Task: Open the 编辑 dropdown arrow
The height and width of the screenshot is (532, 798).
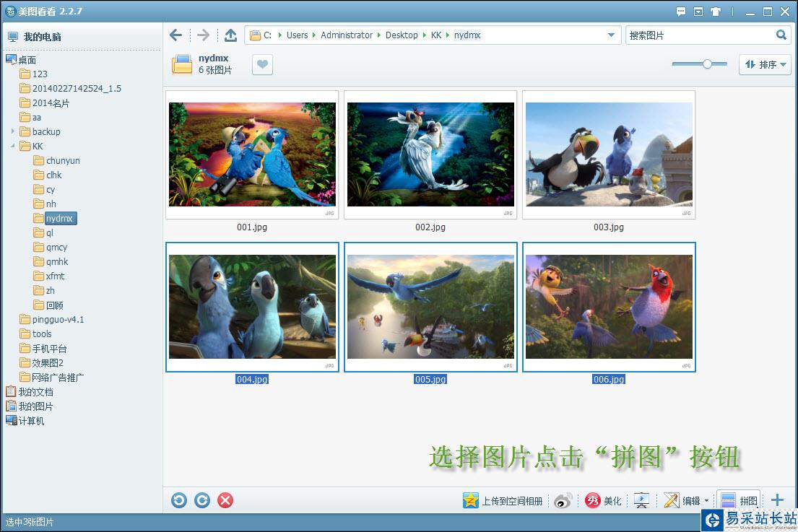Action: 706,501
